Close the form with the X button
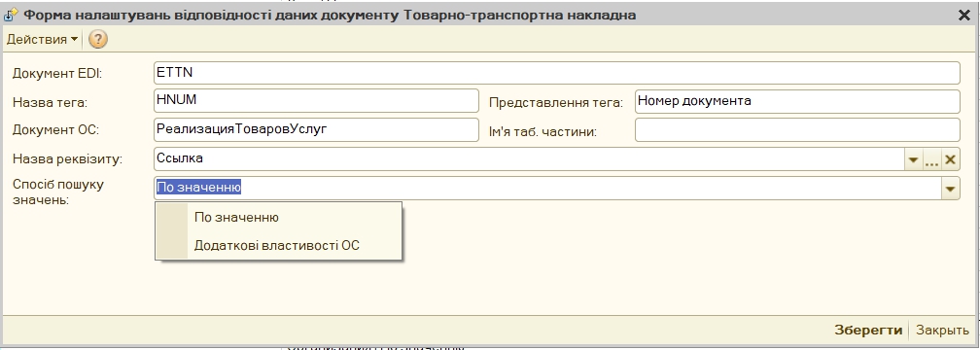 coord(963,15)
